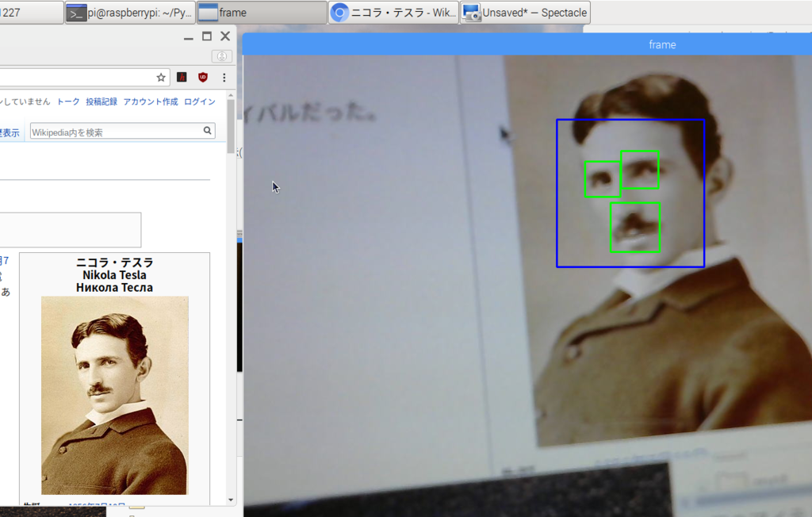This screenshot has height=517, width=812.
Task: Switch to the ニコラ・テスラ Wikipedia taskbar item
Action: [393, 13]
